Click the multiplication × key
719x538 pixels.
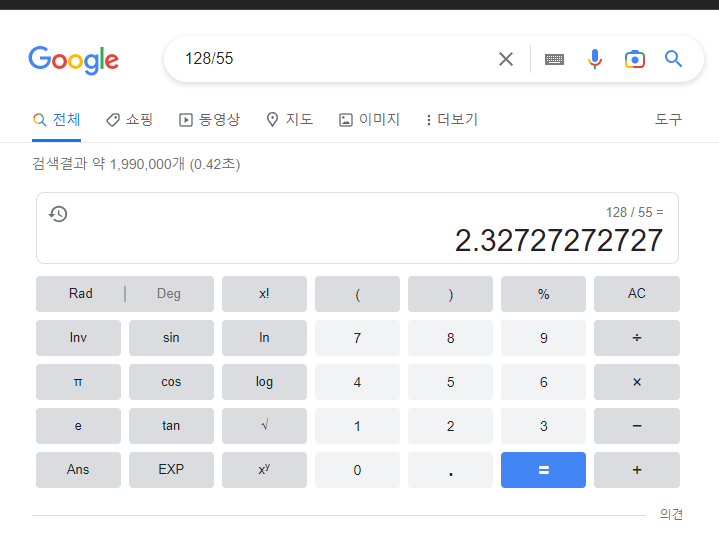click(x=637, y=382)
